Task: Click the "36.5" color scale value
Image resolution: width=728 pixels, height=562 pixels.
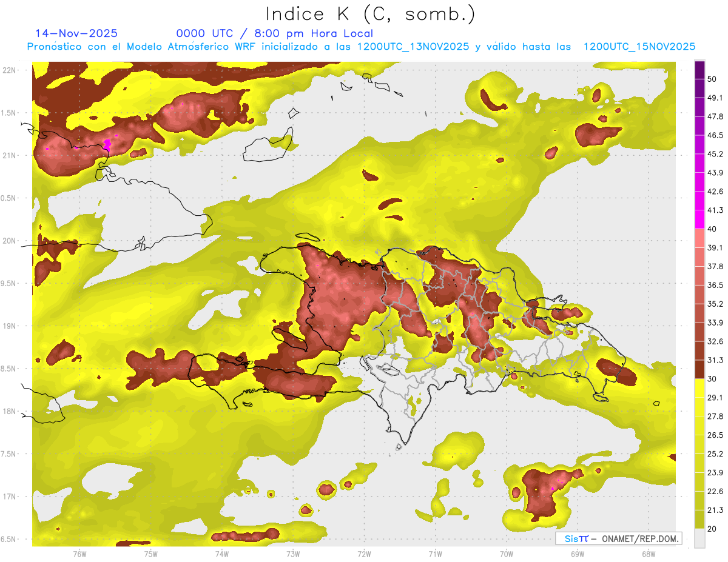Action: [715, 285]
